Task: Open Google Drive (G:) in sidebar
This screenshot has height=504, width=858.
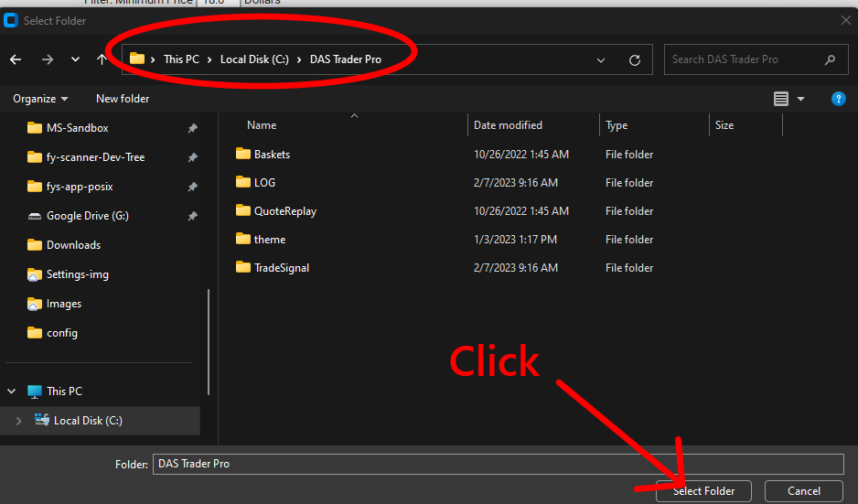Action: tap(88, 216)
